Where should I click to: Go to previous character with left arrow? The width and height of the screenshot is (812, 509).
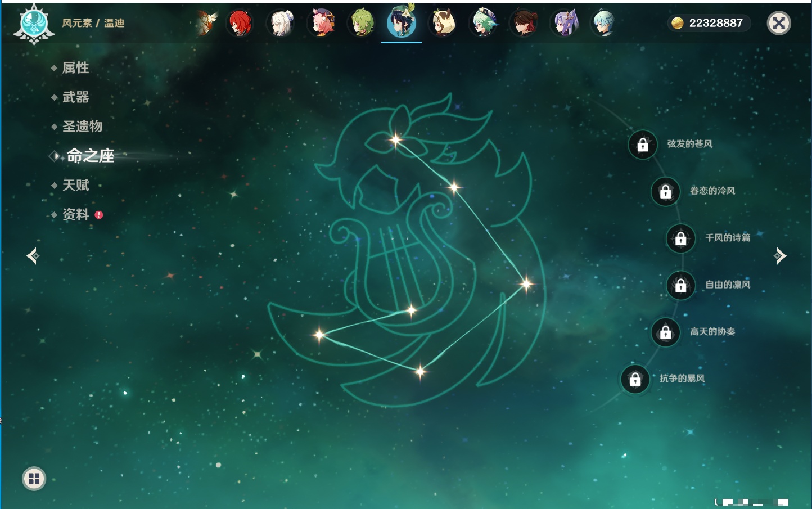(x=33, y=256)
